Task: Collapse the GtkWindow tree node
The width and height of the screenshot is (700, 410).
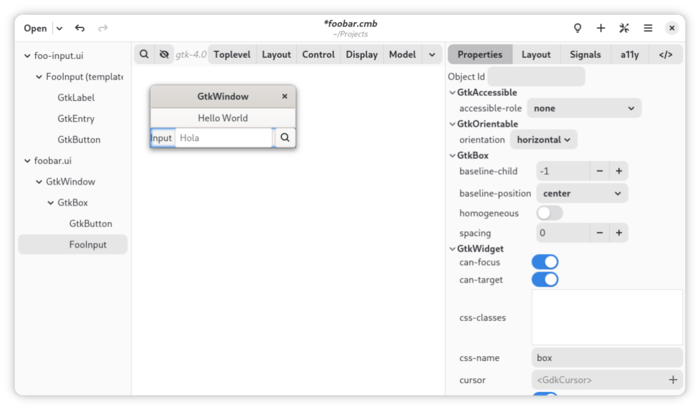Action: click(39, 182)
